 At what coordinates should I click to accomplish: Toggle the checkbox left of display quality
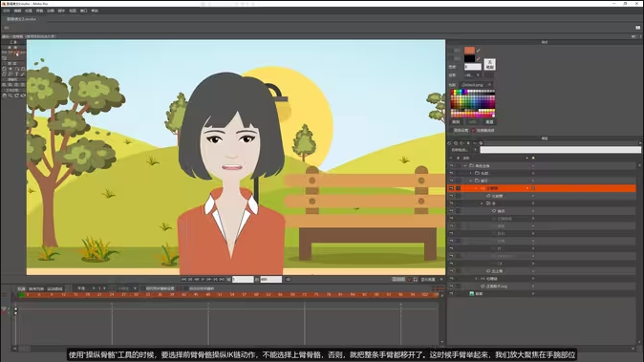(410, 280)
